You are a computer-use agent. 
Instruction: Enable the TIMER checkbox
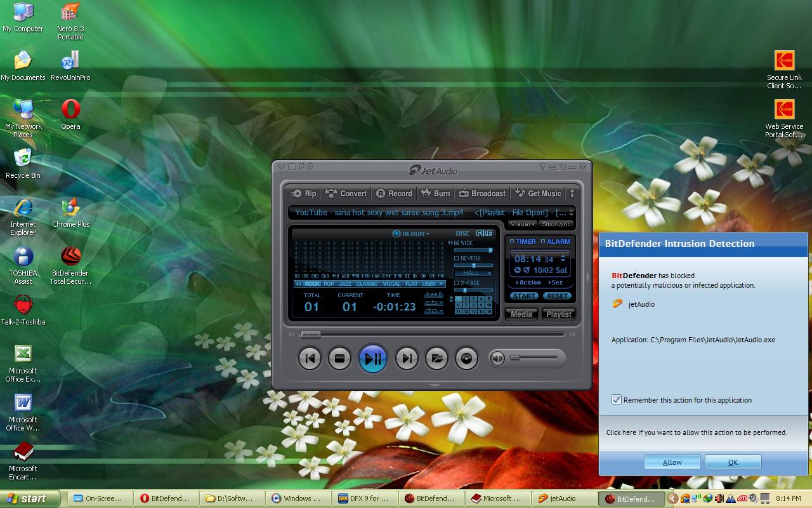(x=512, y=241)
